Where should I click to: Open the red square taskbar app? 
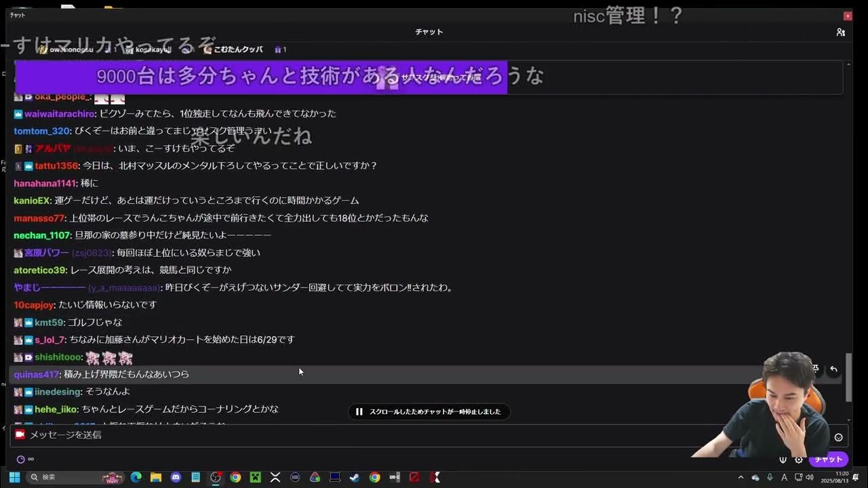click(x=414, y=477)
